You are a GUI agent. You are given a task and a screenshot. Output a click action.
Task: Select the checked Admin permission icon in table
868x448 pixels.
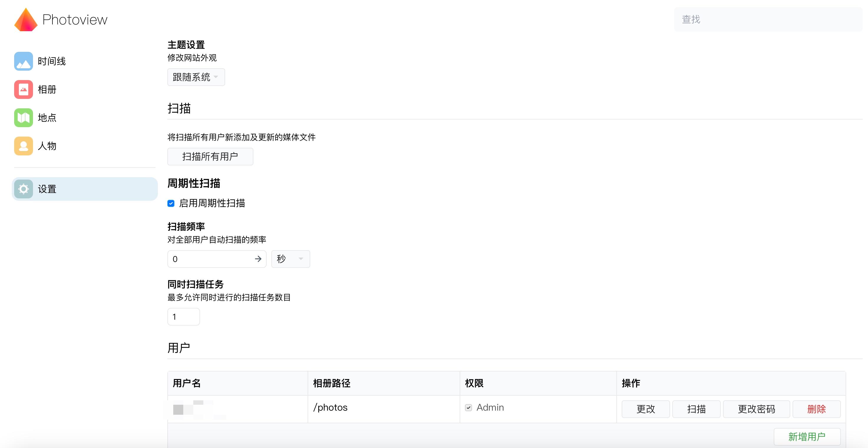coord(468,408)
